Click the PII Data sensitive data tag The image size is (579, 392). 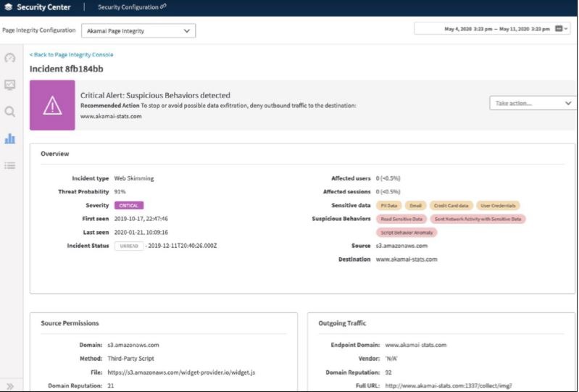(x=389, y=206)
